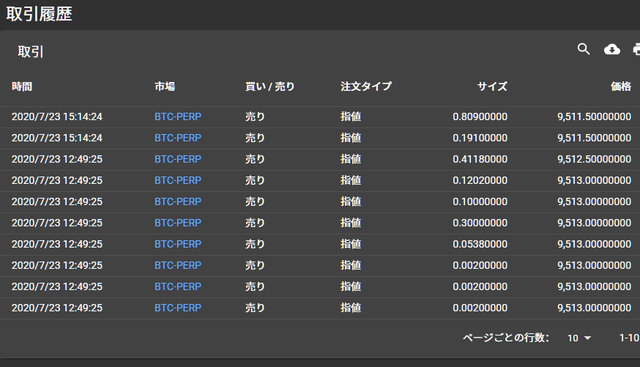The height and width of the screenshot is (367, 640).
Task: Select the size value 0.05380000
Action: [x=480, y=244]
